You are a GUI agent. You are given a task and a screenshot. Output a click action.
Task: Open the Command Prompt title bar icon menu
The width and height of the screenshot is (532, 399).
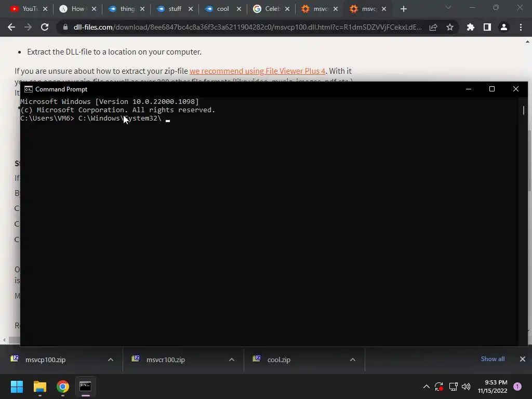pyautogui.click(x=29, y=89)
